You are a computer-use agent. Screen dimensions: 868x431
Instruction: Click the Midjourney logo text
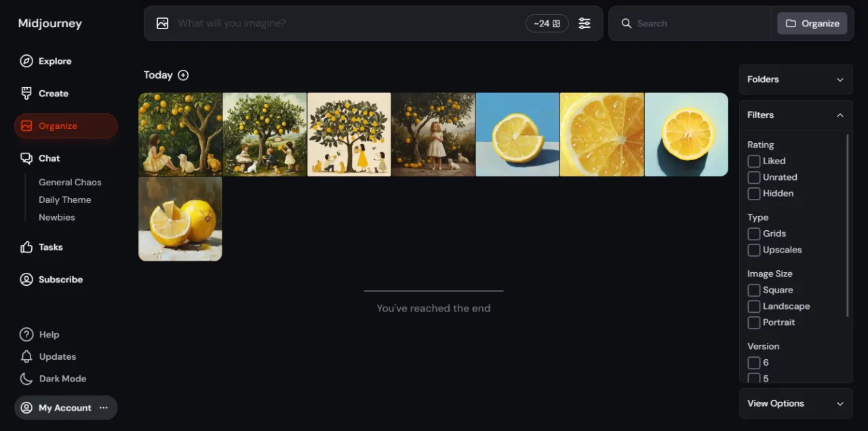(x=50, y=23)
